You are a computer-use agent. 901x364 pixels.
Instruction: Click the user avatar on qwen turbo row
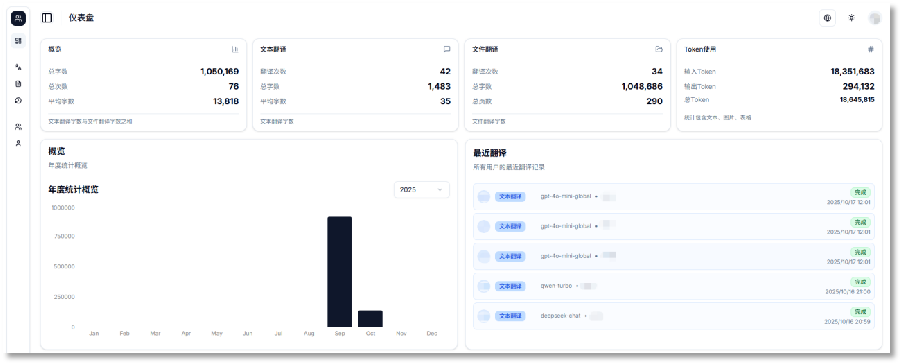(484, 286)
